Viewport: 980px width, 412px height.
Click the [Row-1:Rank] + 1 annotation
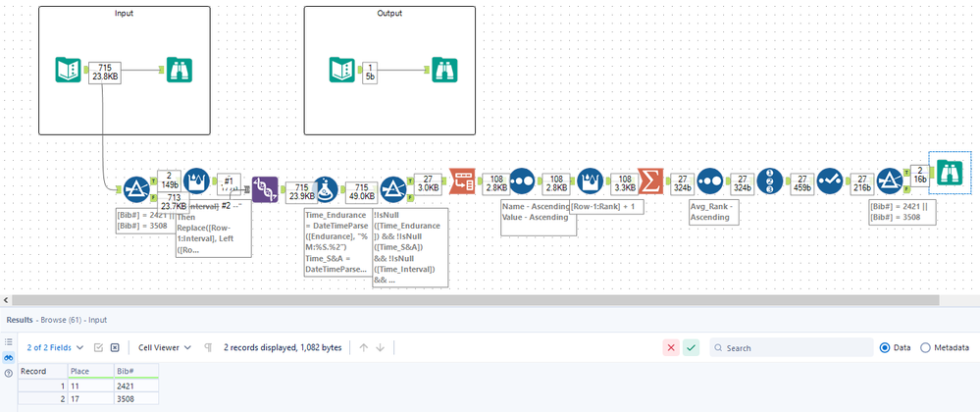tap(606, 207)
